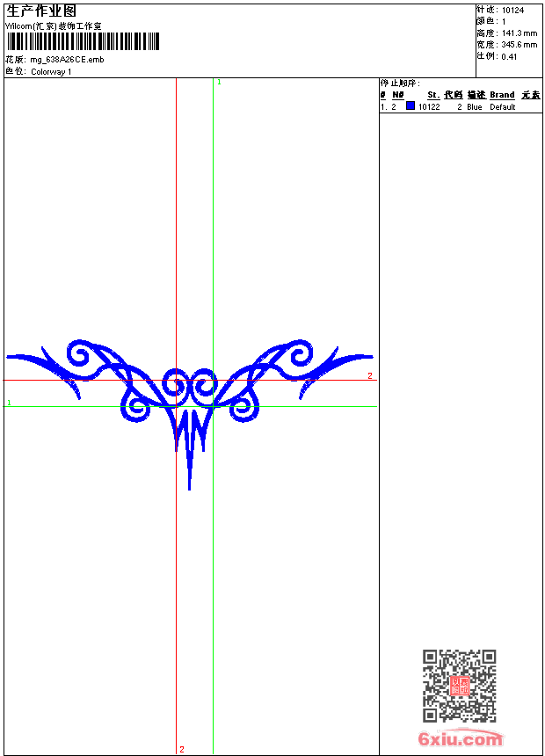Click the blue embroidery design preview
Image resolution: width=545 pixels, height=756 pixels.
pos(189,415)
